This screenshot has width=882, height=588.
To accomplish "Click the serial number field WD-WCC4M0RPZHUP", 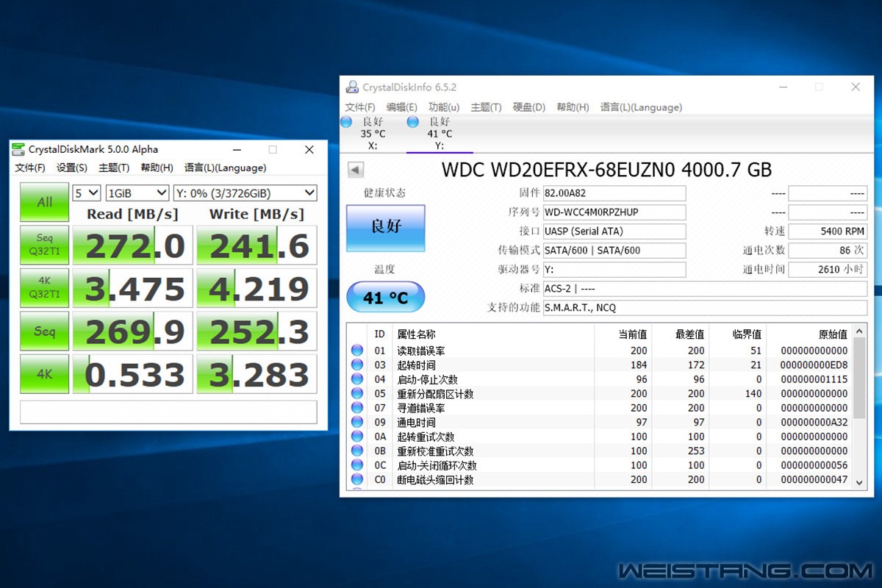I will tap(614, 212).
